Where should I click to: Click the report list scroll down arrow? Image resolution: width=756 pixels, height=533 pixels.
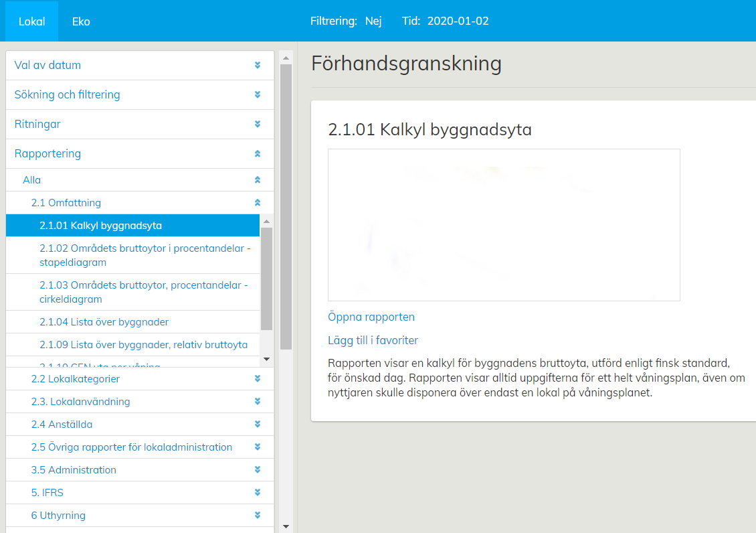[x=266, y=359]
